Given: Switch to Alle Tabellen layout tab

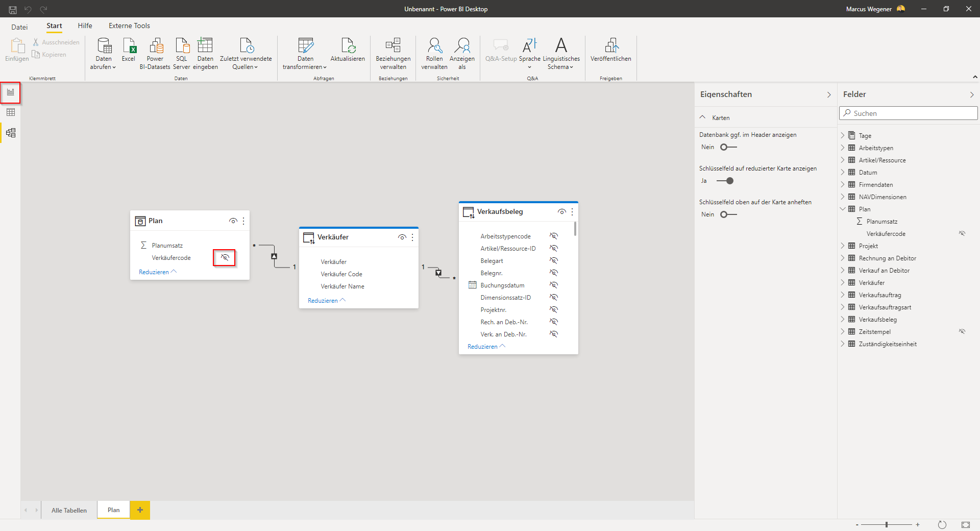Looking at the screenshot, I should (69, 510).
